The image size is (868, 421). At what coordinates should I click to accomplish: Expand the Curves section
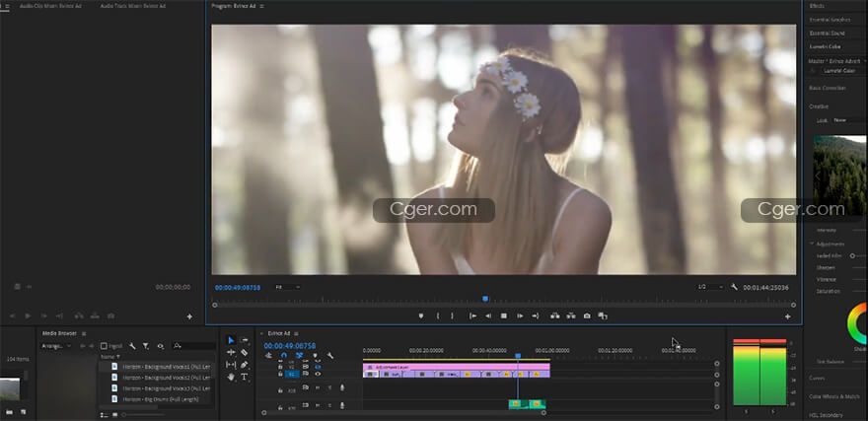coord(817,379)
